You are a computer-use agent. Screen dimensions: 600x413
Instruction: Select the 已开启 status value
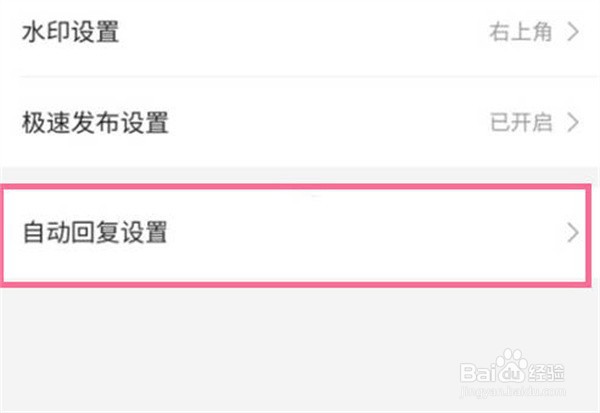[x=521, y=123]
